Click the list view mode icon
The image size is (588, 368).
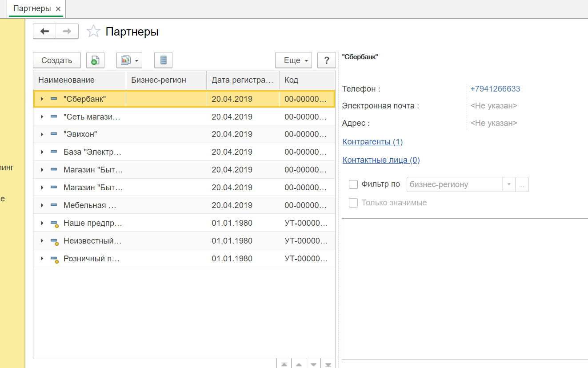point(163,60)
